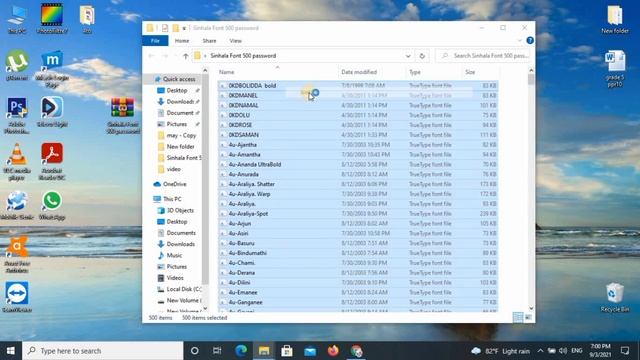Viewport: 640px width, 360px height.
Task: Switch to large icons view in Explorer
Action: coord(529,317)
